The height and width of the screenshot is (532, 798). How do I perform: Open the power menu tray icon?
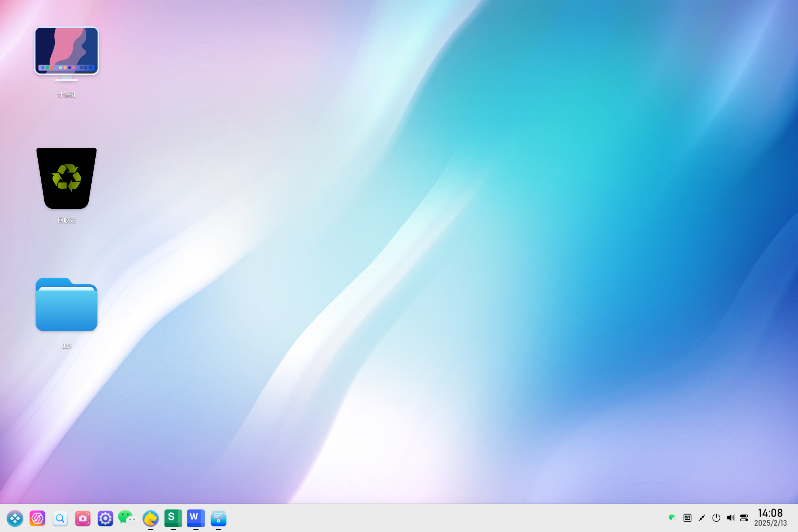(x=716, y=518)
